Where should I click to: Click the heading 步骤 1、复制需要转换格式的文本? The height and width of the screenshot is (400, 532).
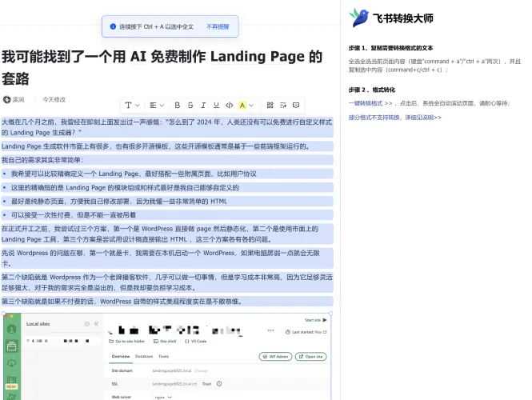tap(390, 48)
